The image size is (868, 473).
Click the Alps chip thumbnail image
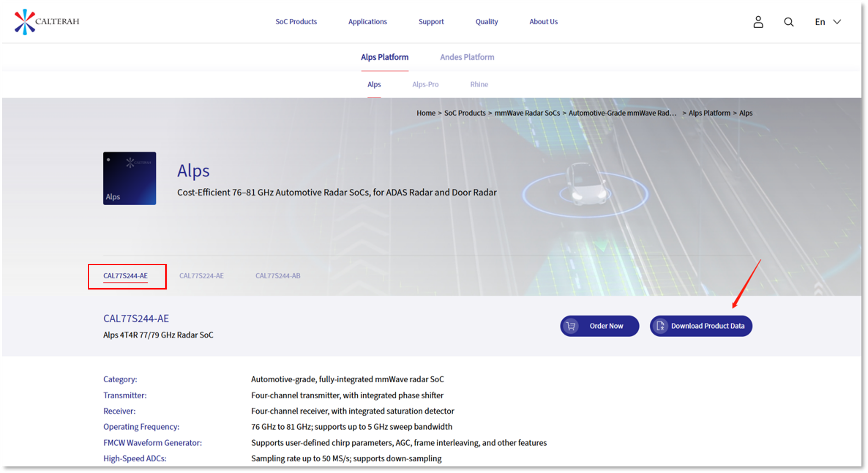(129, 178)
